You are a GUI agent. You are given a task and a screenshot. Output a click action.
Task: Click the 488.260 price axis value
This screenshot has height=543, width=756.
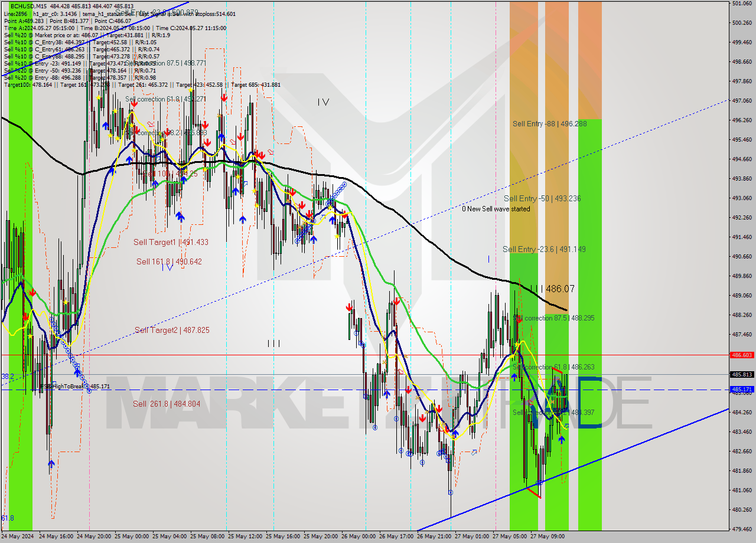(x=742, y=315)
